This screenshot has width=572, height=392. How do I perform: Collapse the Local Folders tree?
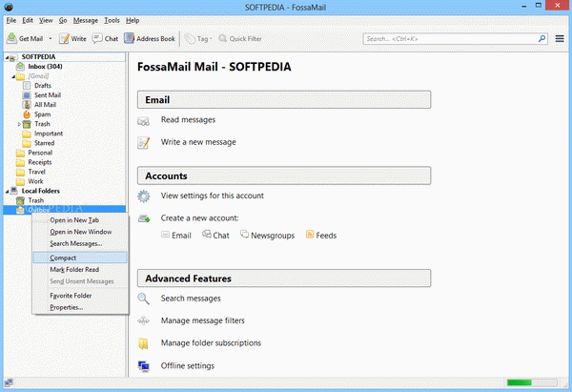tap(7, 192)
